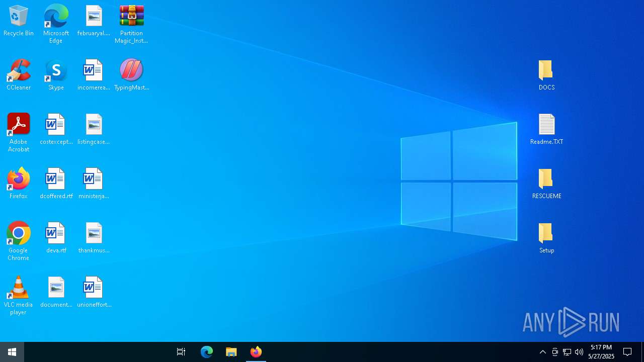Select the thankmus image file icon

tap(94, 238)
